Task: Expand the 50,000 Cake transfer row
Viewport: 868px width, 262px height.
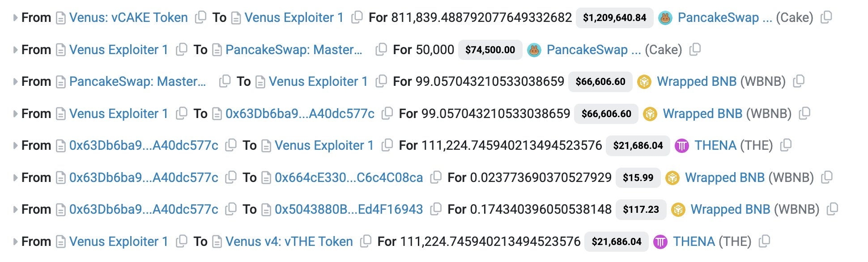Action: click(x=15, y=50)
